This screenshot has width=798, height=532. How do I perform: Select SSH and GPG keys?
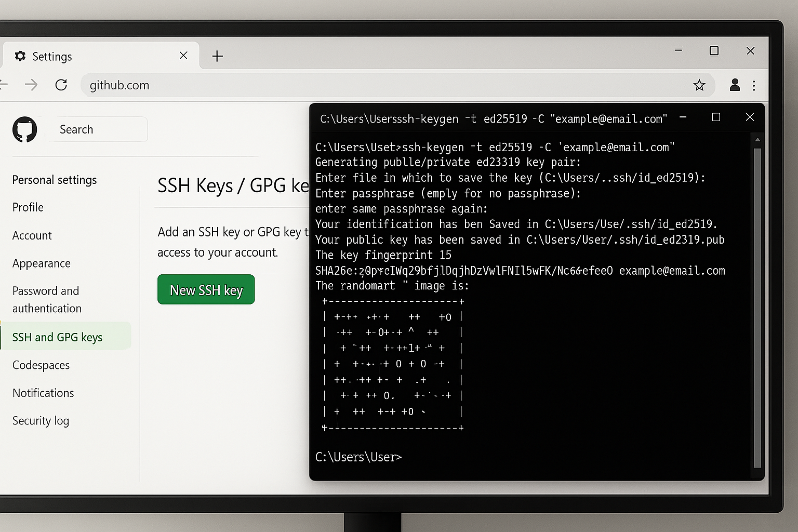pos(65,337)
